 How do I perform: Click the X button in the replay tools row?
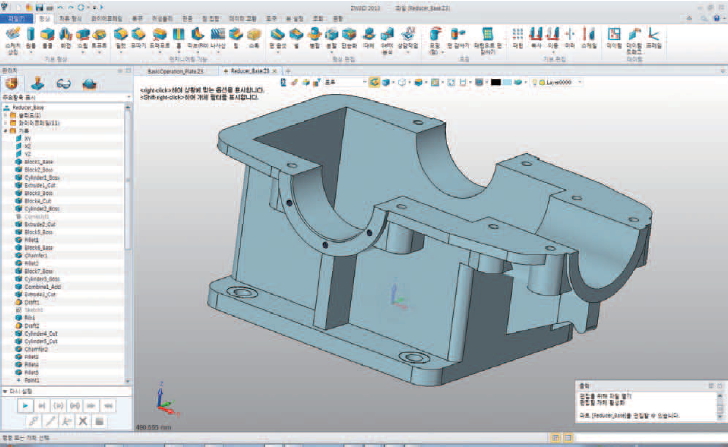pos(83,421)
